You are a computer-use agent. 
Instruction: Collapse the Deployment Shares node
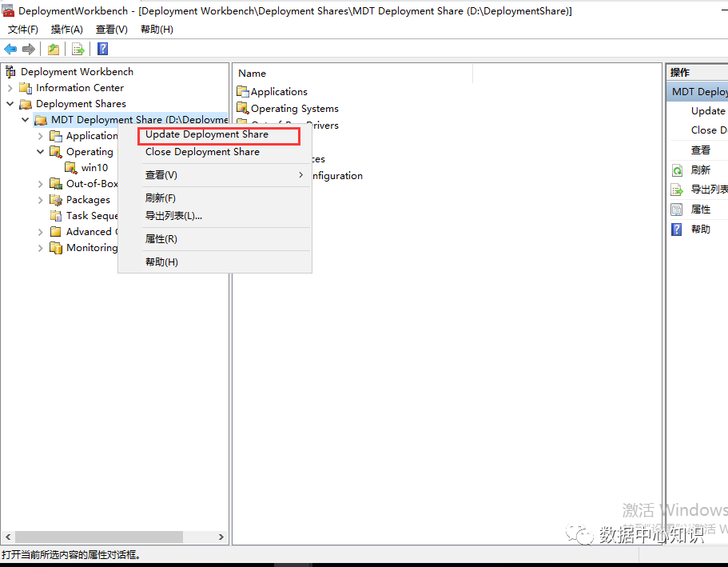pyautogui.click(x=10, y=104)
